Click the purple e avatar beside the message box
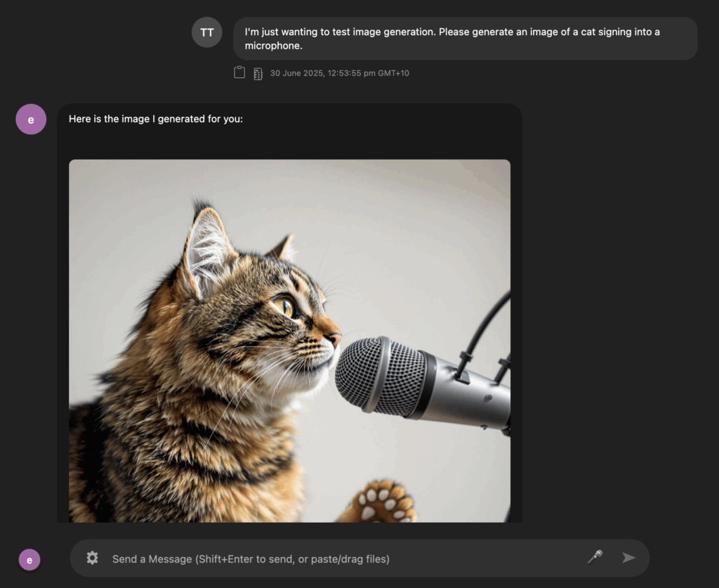Viewport: 719px width, 588px height. click(29, 560)
